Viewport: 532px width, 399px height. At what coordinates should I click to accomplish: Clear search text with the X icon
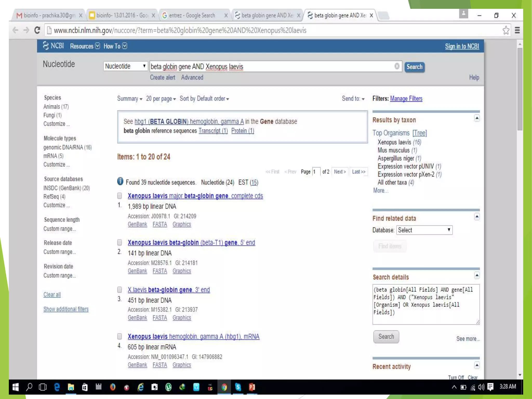pos(397,66)
